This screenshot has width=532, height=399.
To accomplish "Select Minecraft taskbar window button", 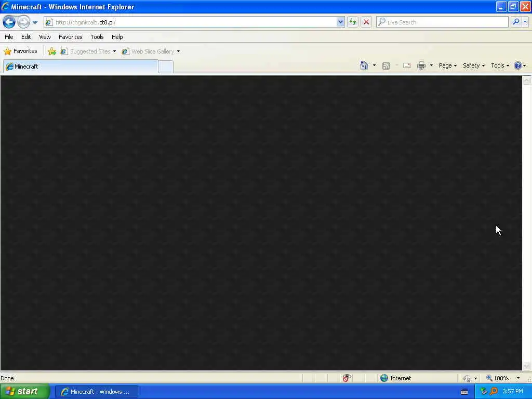I will (x=96, y=392).
